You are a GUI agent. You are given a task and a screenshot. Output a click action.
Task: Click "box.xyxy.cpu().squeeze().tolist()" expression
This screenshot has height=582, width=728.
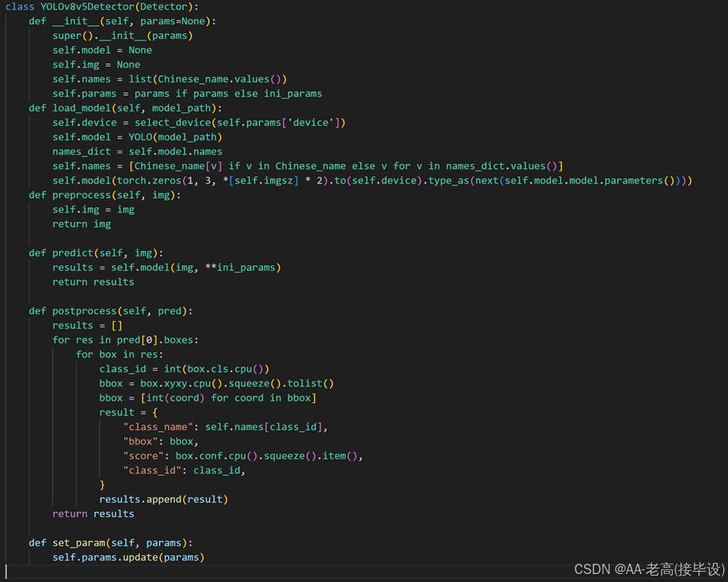[x=237, y=383]
